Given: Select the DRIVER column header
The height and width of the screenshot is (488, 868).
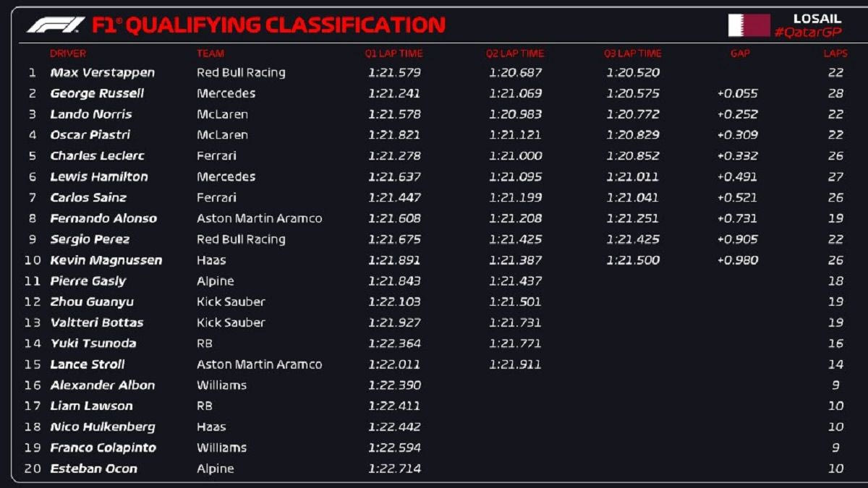Looking at the screenshot, I should click(68, 53).
